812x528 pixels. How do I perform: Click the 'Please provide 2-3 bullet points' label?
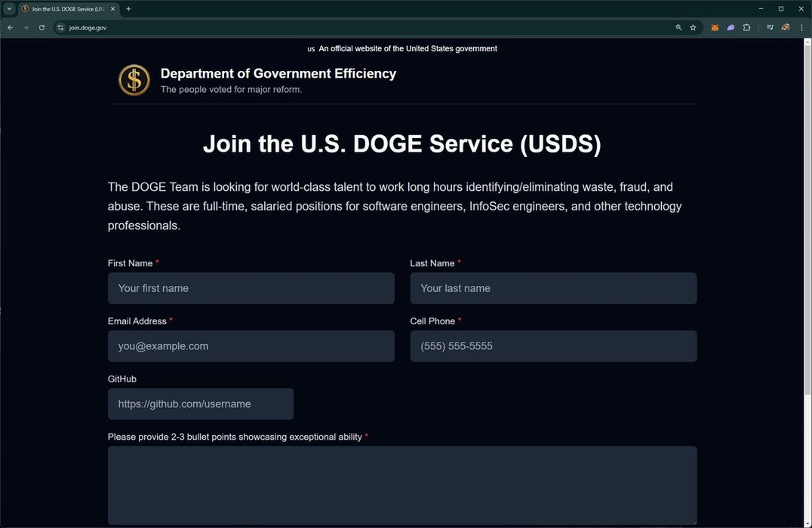tap(235, 437)
